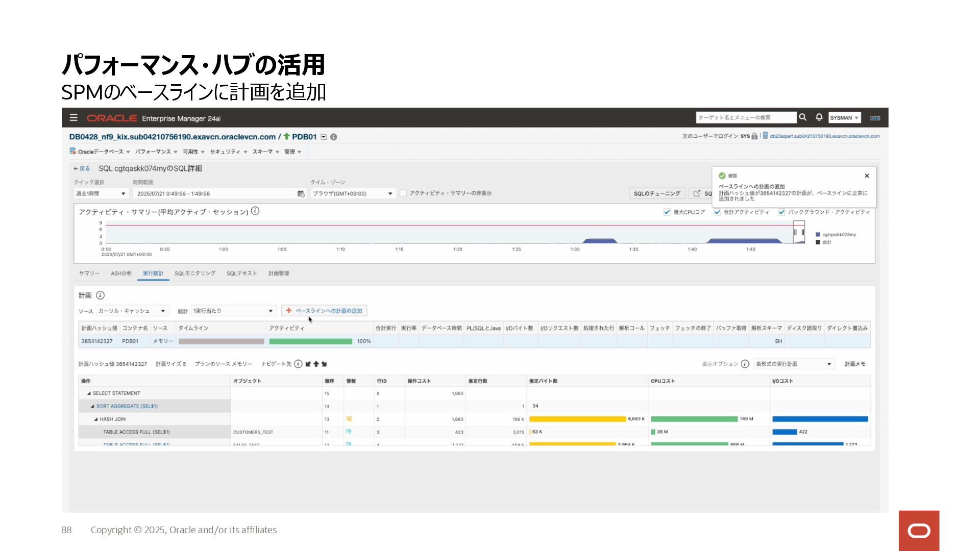980x551 pixels.
Task: Click 合計 legend swatch
Action: 818,242
